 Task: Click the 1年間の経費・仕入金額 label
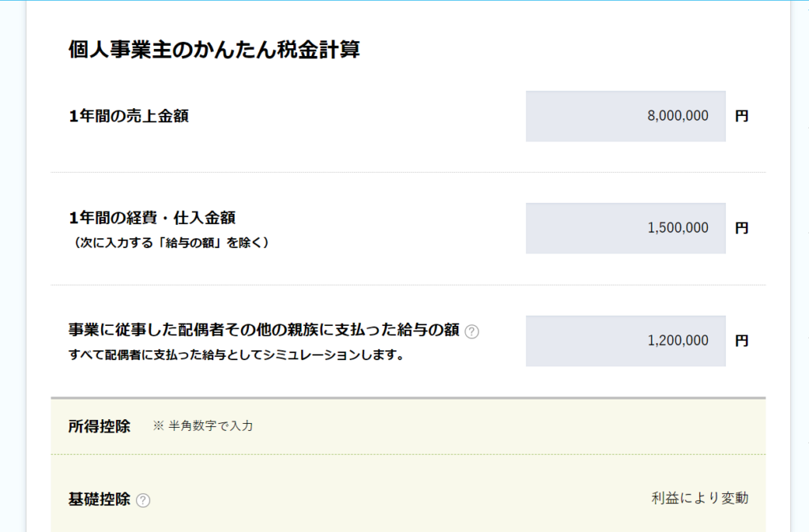(x=152, y=218)
